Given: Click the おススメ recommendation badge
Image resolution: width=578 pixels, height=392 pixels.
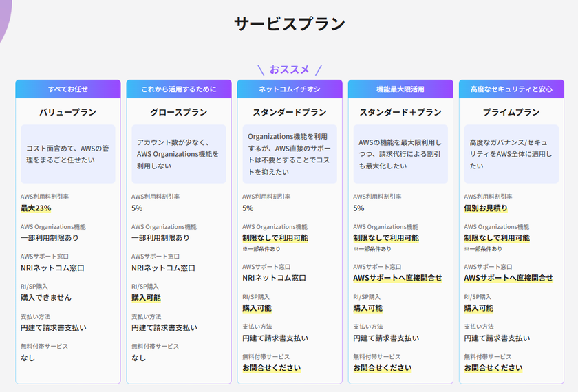Looking at the screenshot, I should click(289, 69).
